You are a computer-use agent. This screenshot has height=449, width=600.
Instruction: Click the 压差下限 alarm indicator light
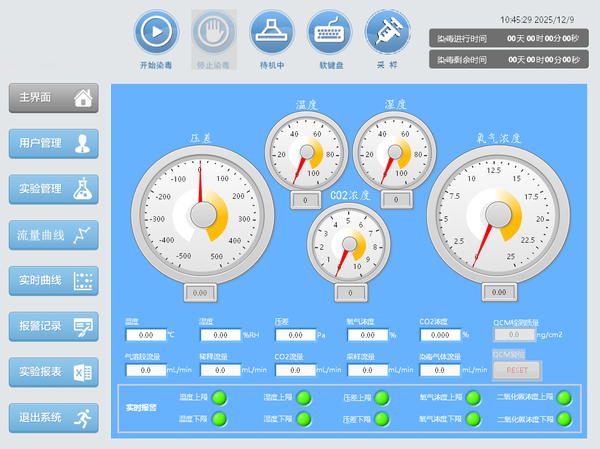coord(382,418)
